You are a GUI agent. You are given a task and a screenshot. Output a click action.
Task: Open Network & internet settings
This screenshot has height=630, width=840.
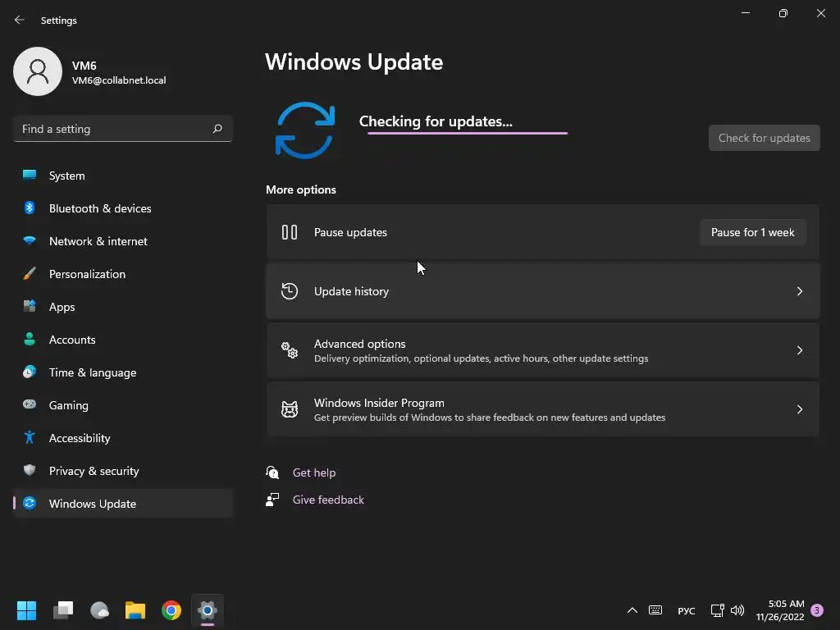point(123,241)
